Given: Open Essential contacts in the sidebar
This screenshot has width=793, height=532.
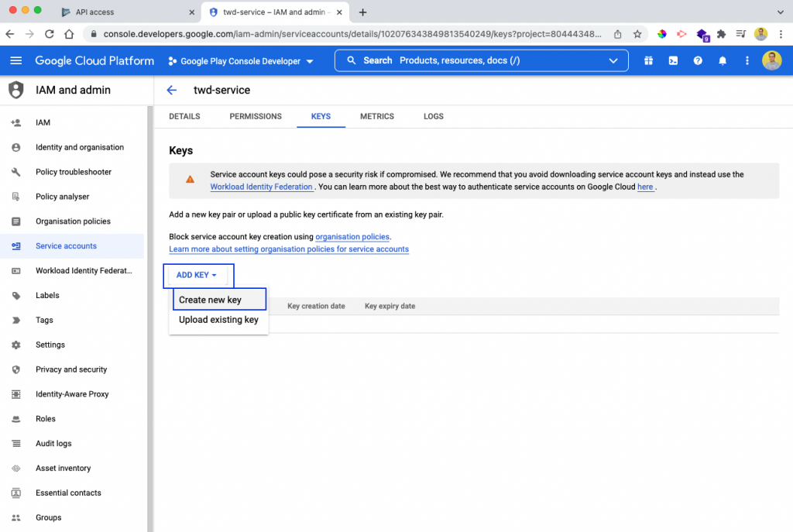Looking at the screenshot, I should pyautogui.click(x=72, y=493).
